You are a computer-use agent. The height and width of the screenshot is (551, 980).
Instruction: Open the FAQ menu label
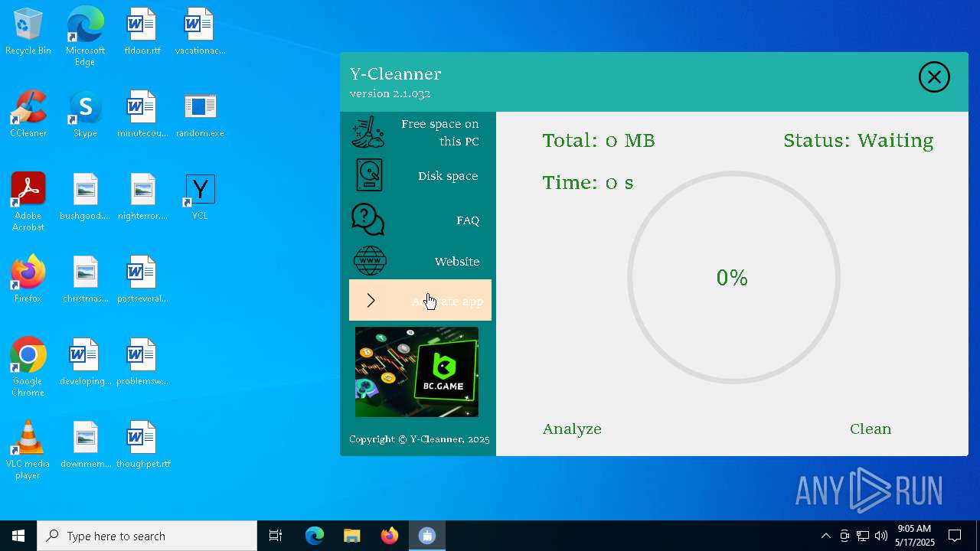click(x=468, y=220)
